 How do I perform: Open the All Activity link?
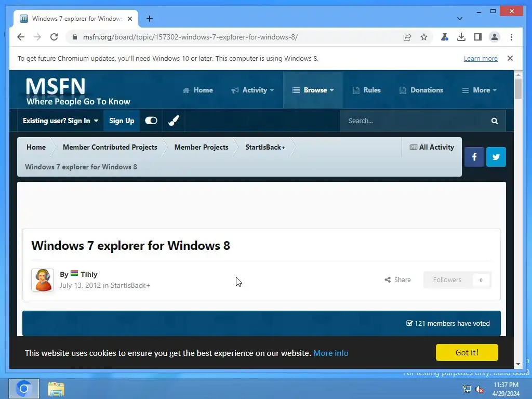[432, 147]
